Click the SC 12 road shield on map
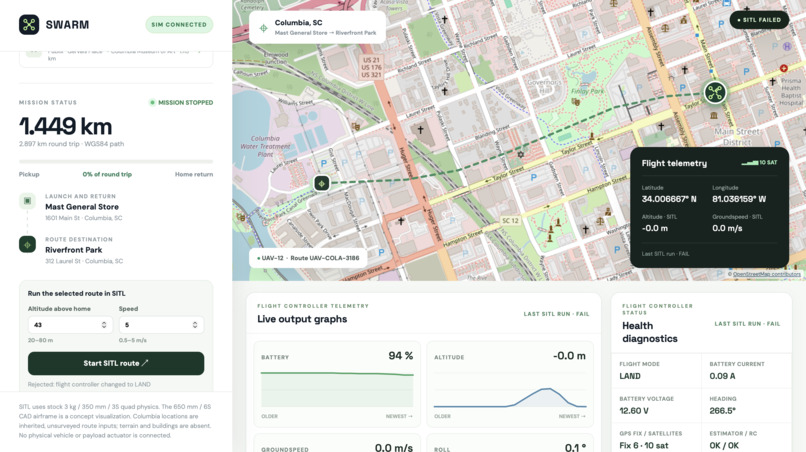The height and width of the screenshot is (452, 806). 510,221
